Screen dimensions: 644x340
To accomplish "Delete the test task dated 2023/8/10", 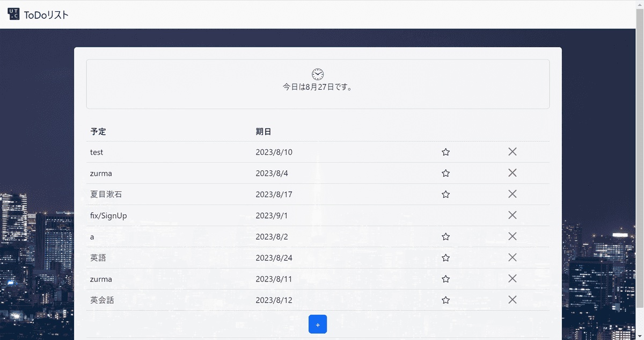I will point(512,152).
